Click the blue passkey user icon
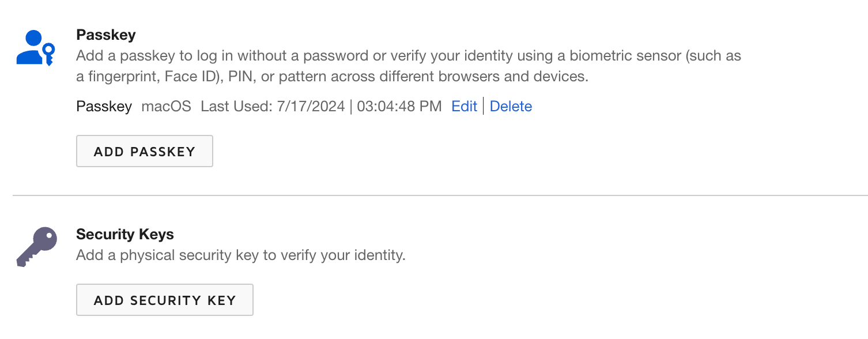Screen dimensions: 868x339 [35, 49]
